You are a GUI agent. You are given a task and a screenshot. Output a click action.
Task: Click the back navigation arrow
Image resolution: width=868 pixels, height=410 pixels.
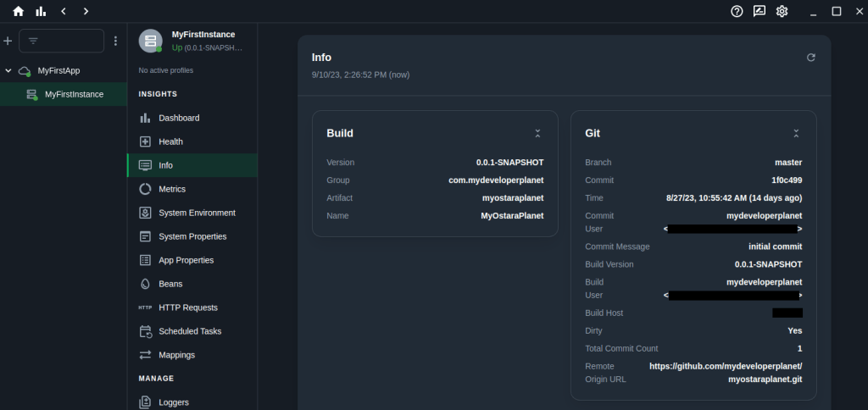(64, 11)
